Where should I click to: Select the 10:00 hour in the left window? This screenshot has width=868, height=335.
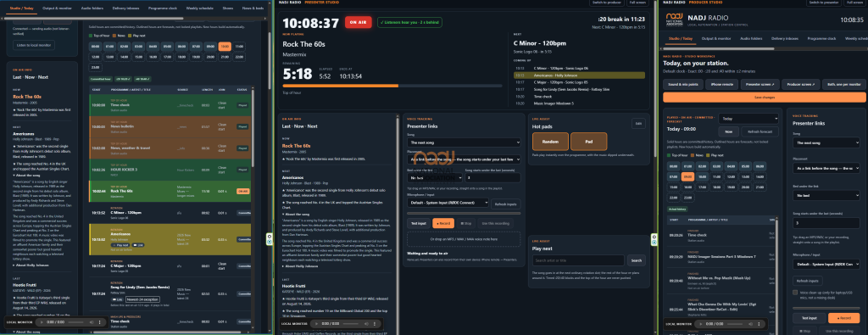(x=225, y=47)
